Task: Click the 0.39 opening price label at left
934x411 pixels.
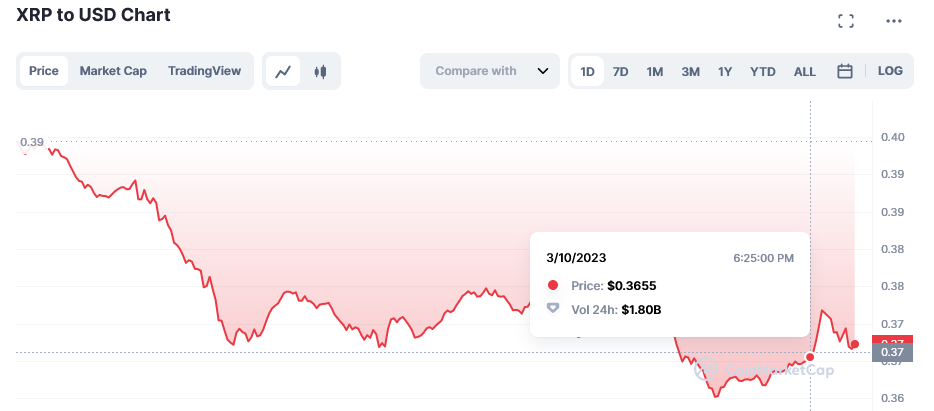Action: point(32,142)
